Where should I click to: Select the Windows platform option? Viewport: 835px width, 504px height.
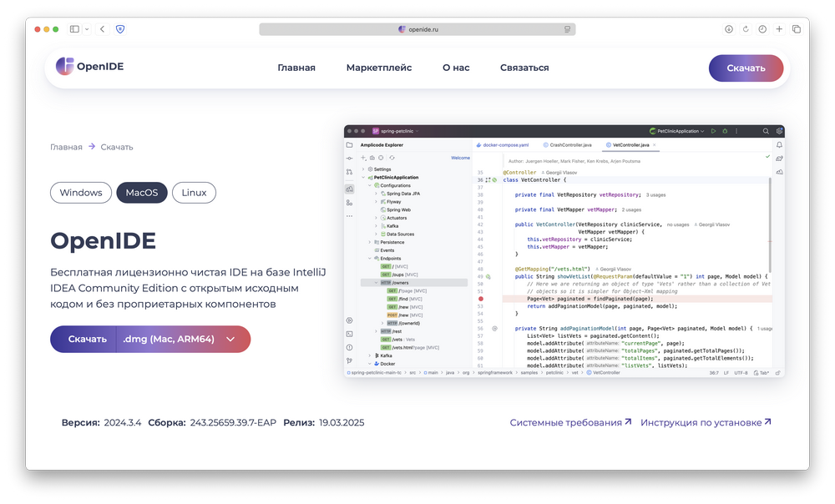[81, 193]
